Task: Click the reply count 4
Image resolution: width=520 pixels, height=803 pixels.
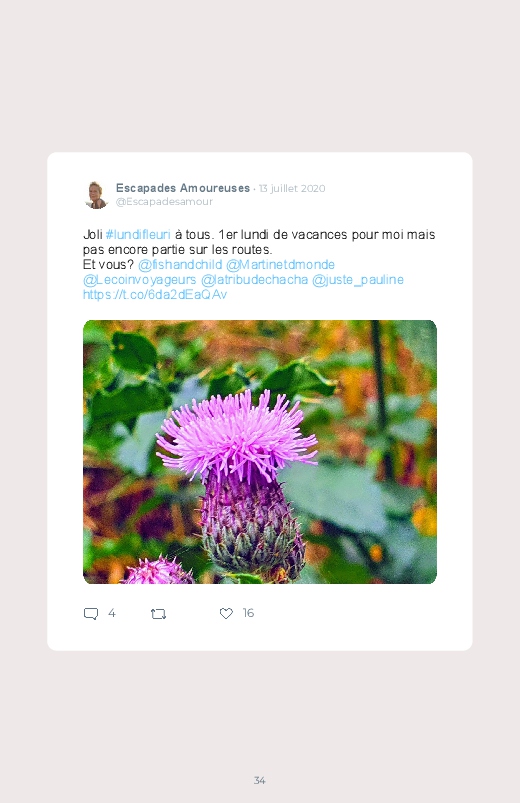Action: [112, 613]
